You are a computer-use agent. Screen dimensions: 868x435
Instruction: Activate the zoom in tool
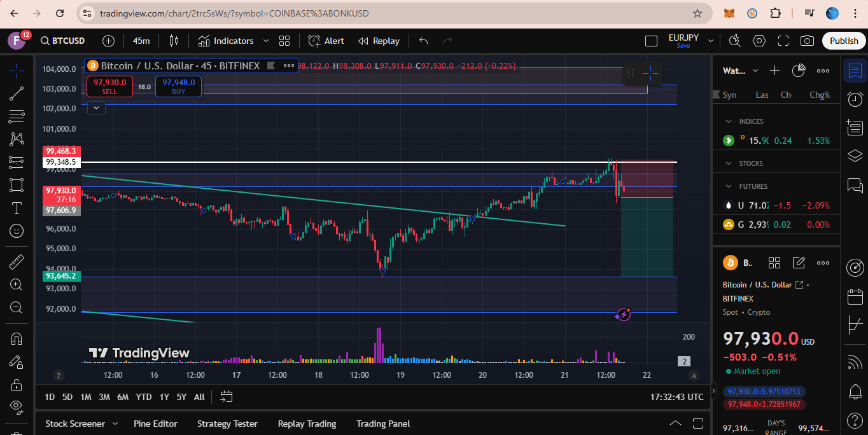[x=17, y=284]
